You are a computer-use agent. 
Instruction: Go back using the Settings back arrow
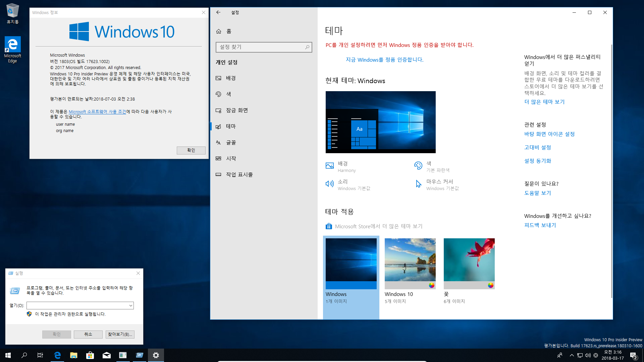click(x=218, y=12)
